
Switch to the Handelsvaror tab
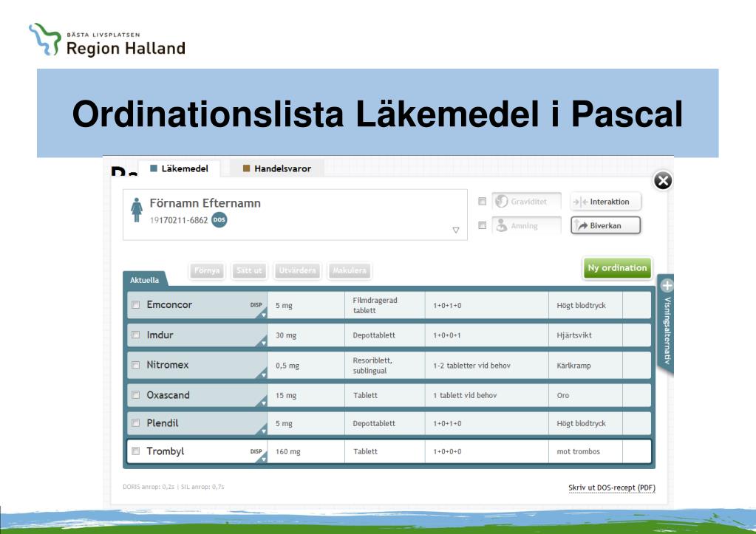[276, 168]
